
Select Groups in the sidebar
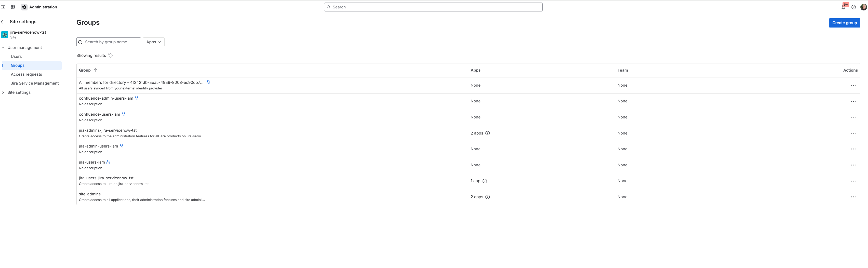[32, 65]
